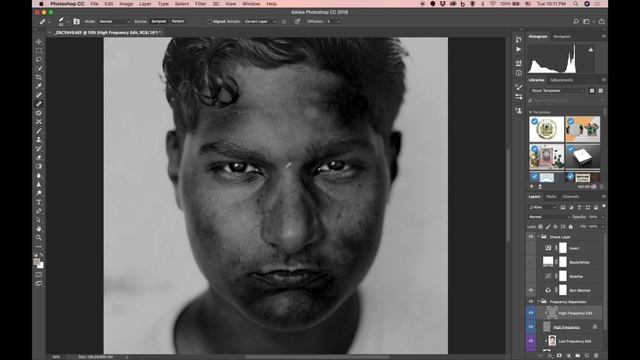640x360 pixels.
Task: Select the Eyedropper tool
Action: (x=39, y=86)
